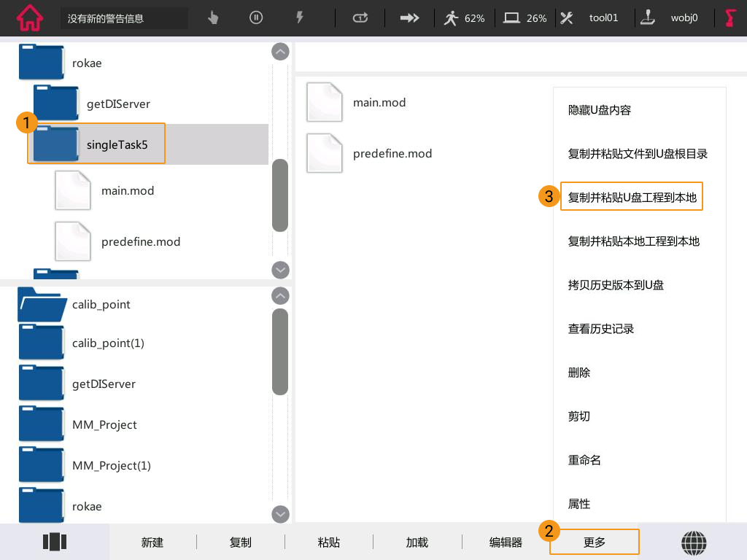Viewport: 747px width, 560px height.
Task: Click the loop cycle mode icon
Action: (360, 18)
